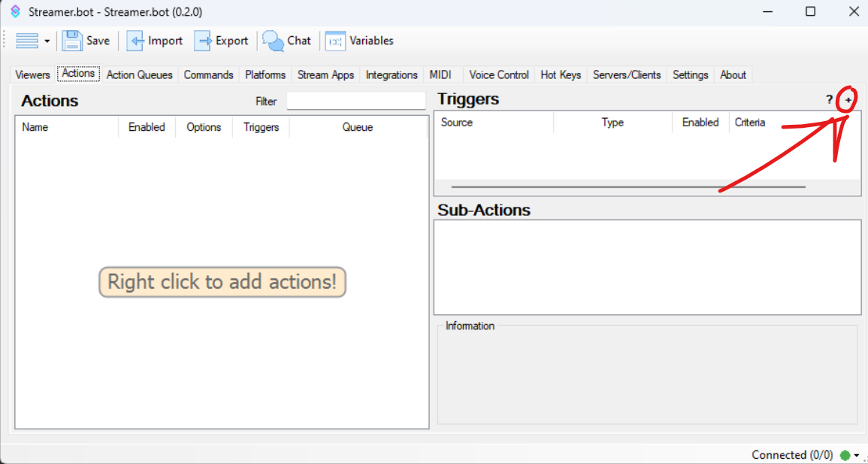This screenshot has height=464, width=868.
Task: Click the Source column header in Triggers
Action: coord(494,123)
